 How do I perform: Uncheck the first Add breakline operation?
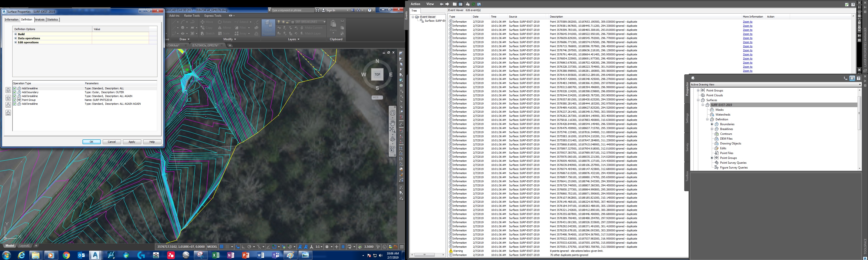14,88
